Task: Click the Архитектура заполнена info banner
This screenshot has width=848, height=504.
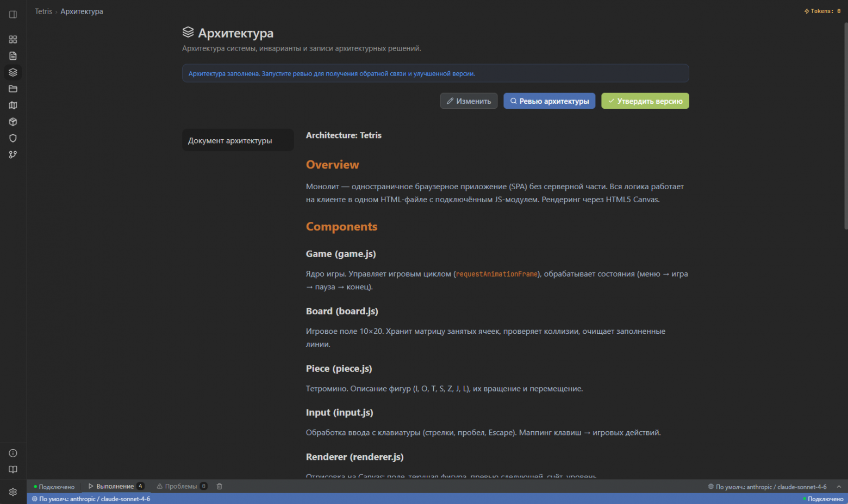Action: [x=435, y=73]
